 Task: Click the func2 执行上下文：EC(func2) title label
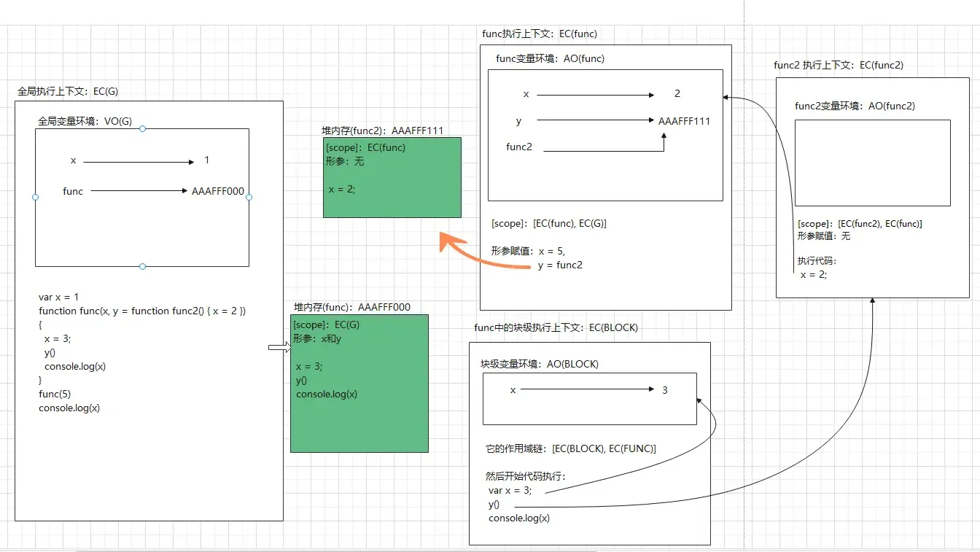[x=839, y=65]
